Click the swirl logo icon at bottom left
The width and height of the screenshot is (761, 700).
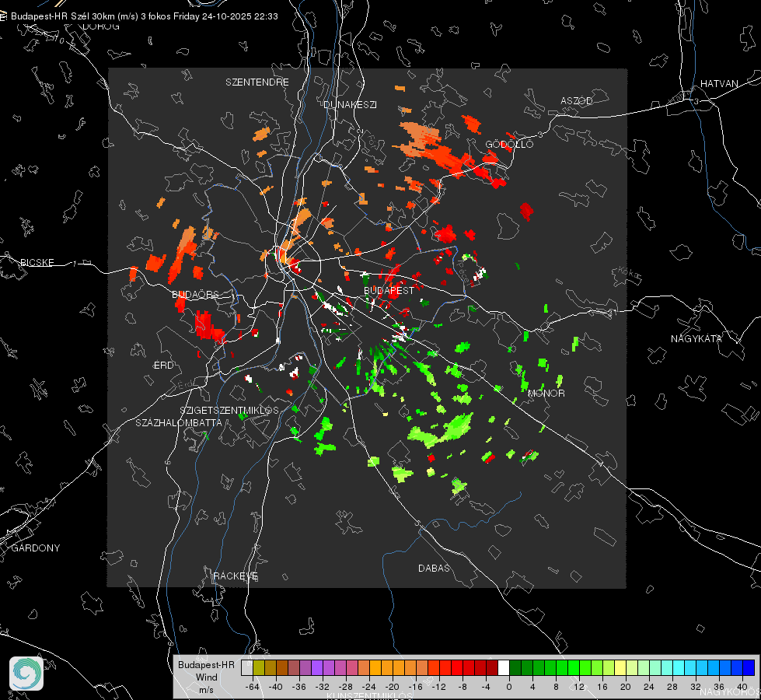tap(26, 674)
